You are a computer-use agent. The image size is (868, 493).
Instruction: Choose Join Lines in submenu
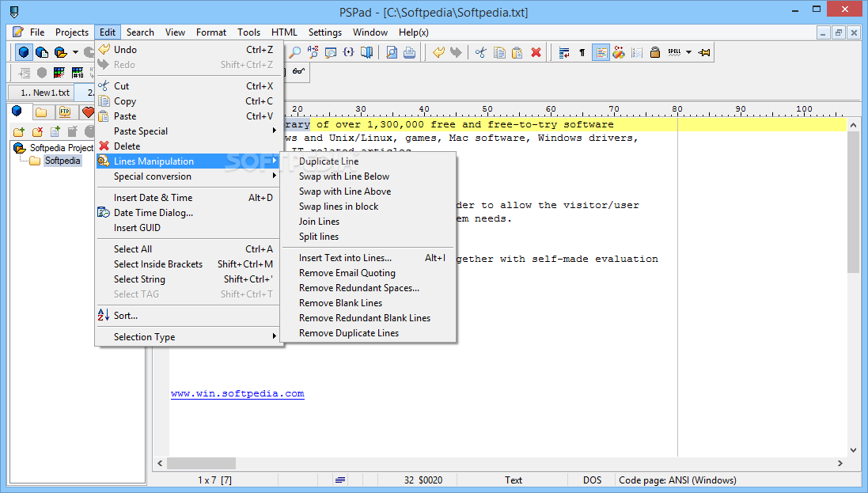tap(368, 221)
